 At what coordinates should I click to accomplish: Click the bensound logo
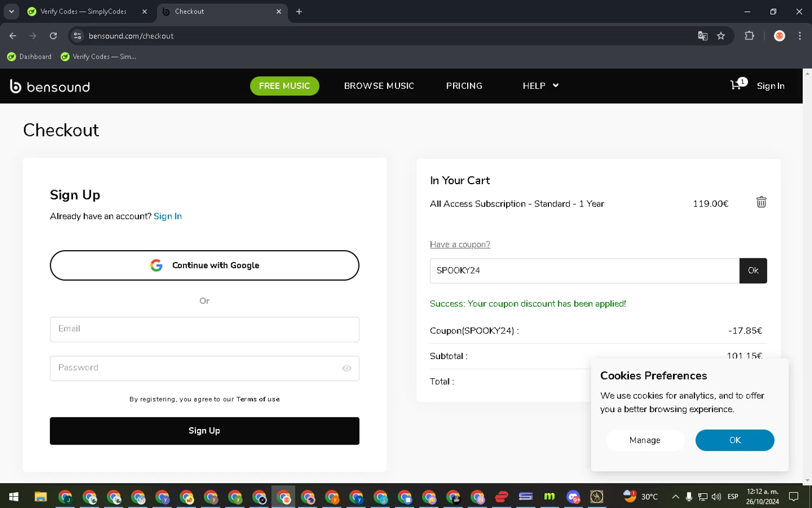pos(50,86)
